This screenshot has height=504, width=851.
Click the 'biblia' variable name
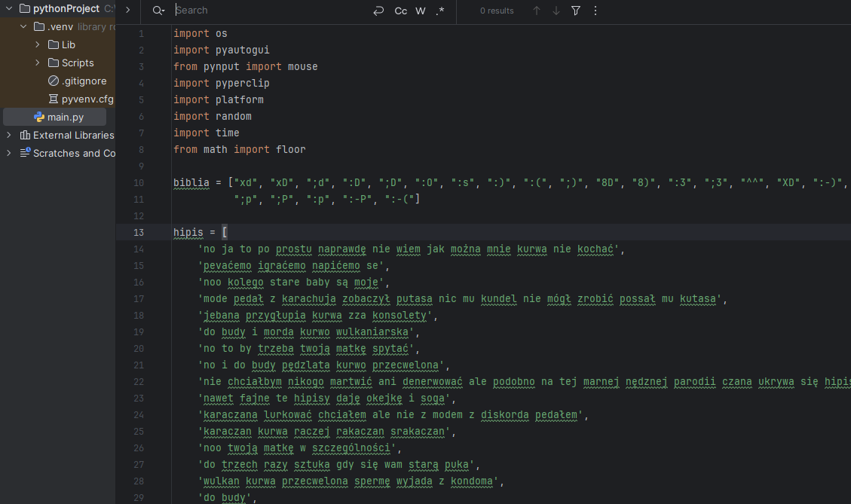tap(191, 183)
